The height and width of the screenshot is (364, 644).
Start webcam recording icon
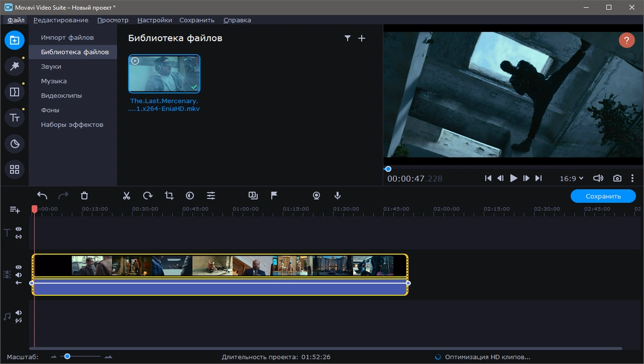(317, 196)
